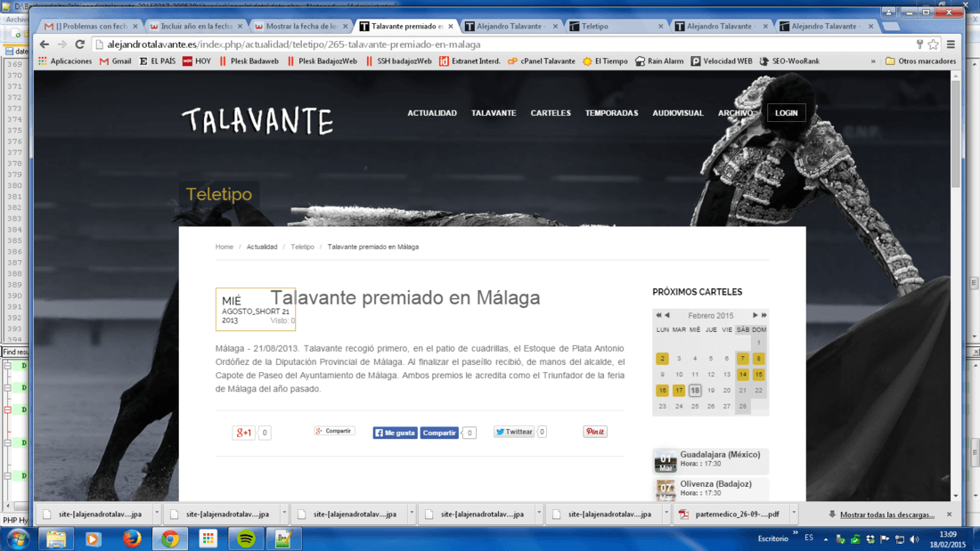Open partemedico pdf download options arrow

pyautogui.click(x=794, y=515)
